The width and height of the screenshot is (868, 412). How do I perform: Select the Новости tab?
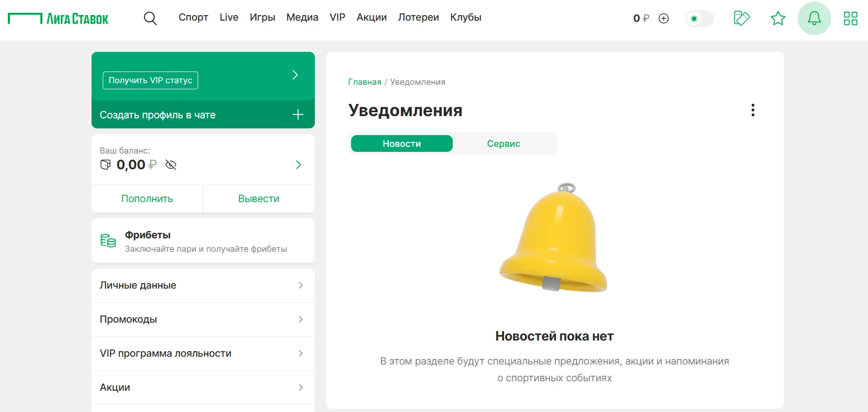point(401,143)
